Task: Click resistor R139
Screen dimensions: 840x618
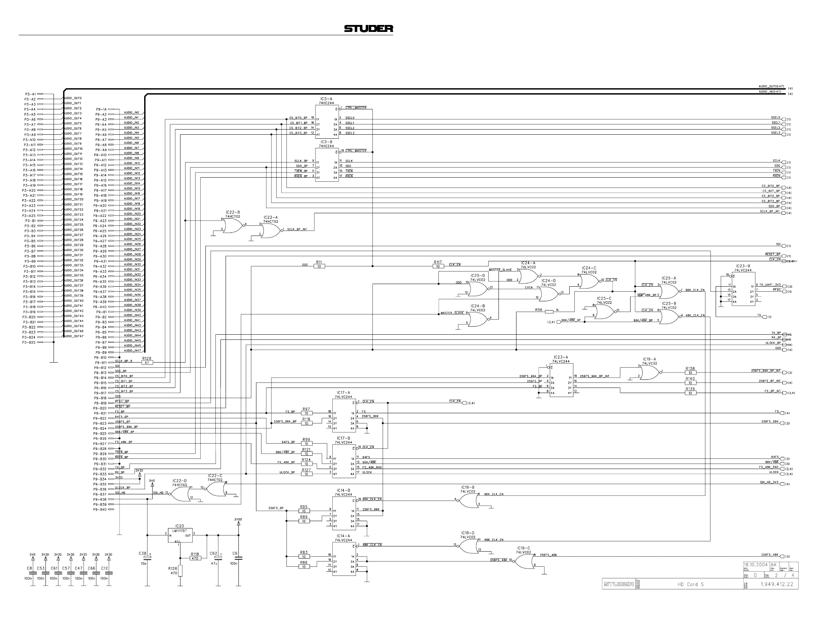Action: (x=690, y=393)
